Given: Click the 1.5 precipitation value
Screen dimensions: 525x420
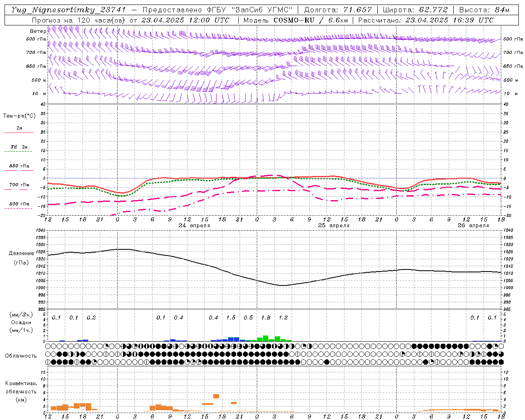Looking at the screenshot, I should pos(231,318).
